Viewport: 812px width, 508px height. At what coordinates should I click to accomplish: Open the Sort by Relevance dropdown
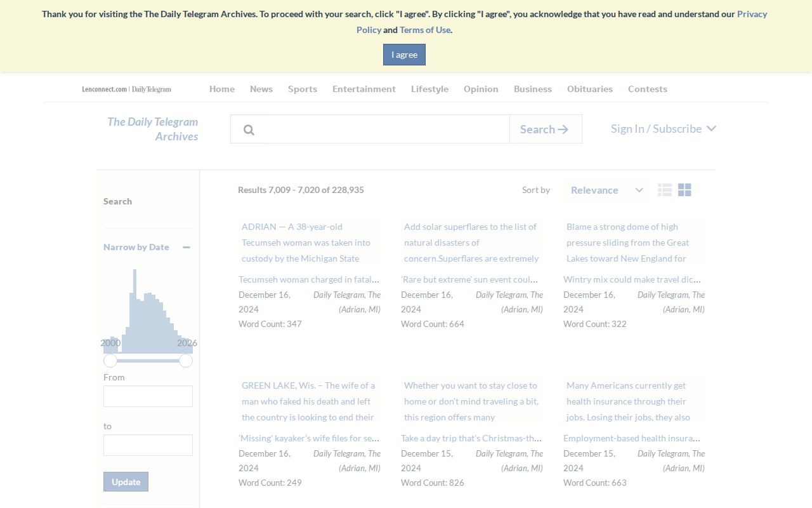[x=606, y=190]
